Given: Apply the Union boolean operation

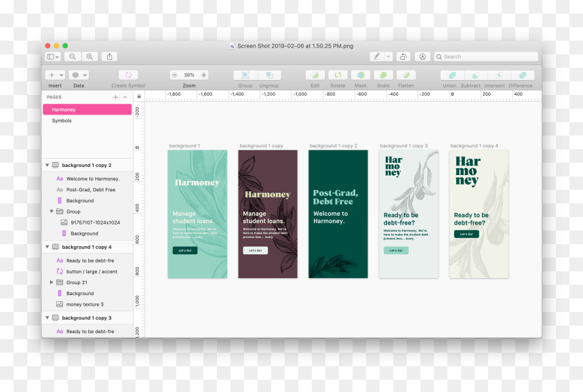Looking at the screenshot, I should (x=452, y=75).
